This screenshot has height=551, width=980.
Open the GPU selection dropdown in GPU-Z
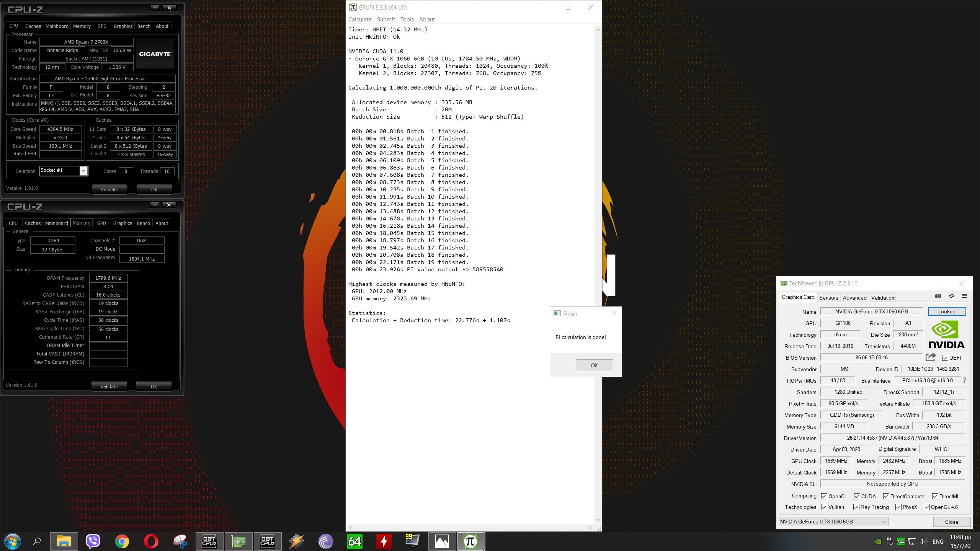coord(834,522)
